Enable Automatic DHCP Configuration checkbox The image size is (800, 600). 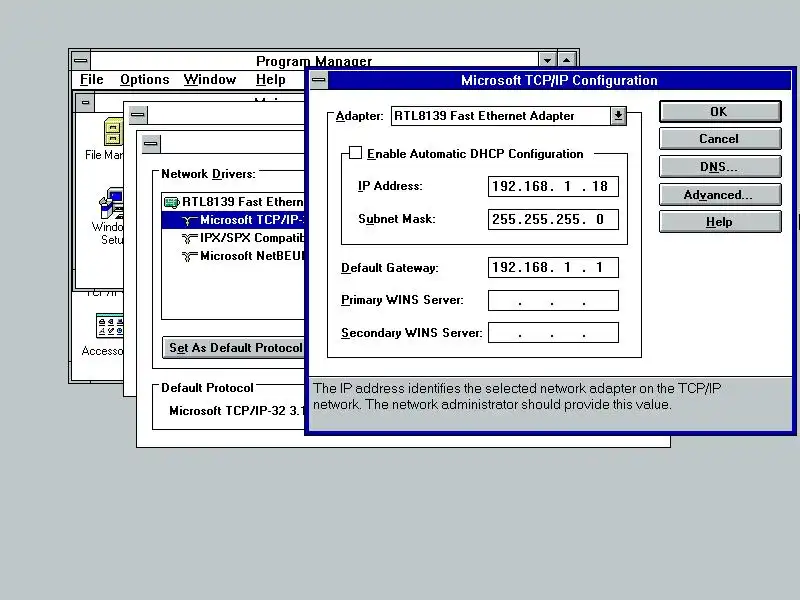[x=356, y=153]
